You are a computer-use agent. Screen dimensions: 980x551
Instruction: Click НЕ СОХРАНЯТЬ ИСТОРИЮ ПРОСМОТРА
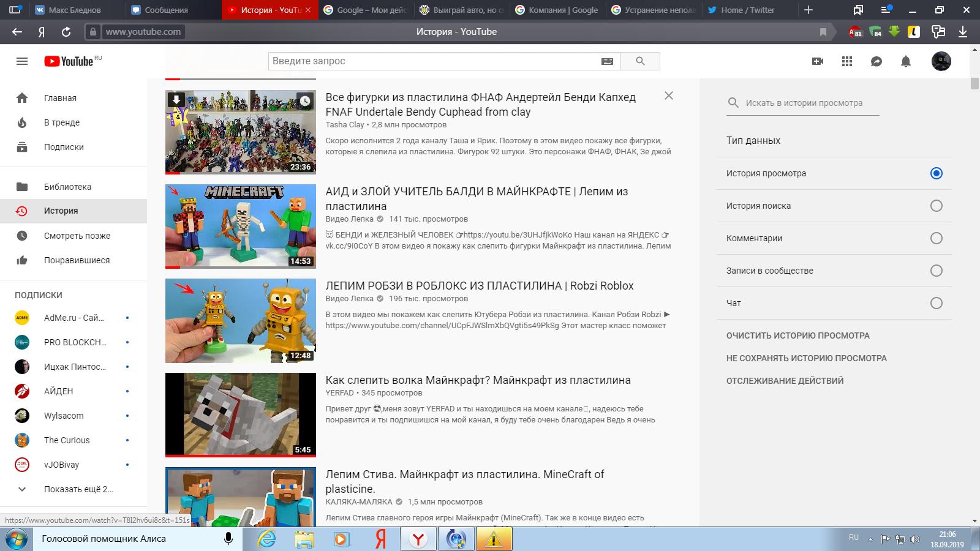click(806, 358)
